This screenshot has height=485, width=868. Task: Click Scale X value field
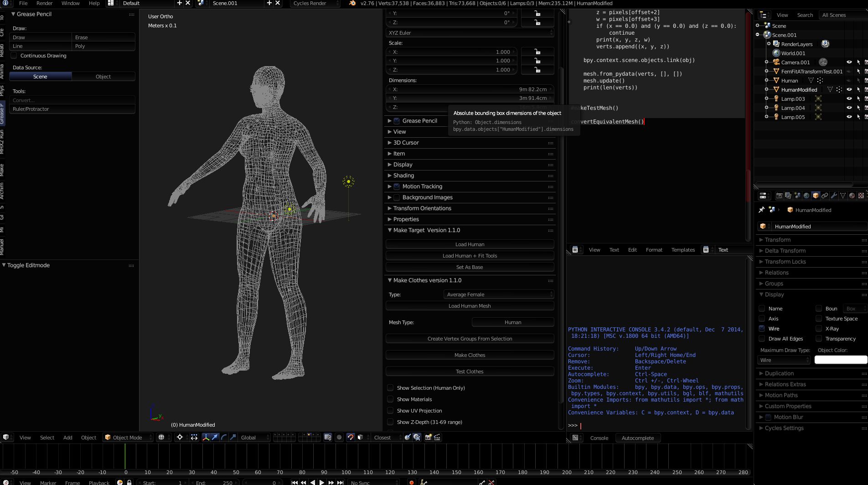(452, 52)
